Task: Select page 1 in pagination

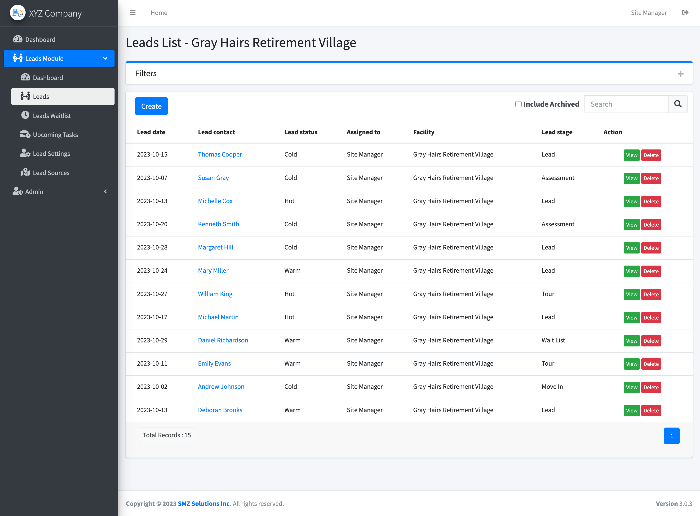Action: tap(671, 435)
